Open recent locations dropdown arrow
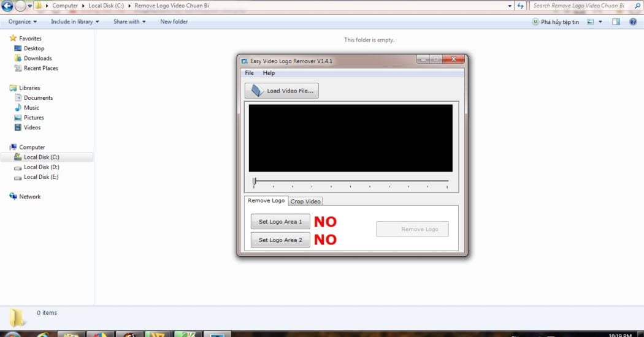 point(29,6)
